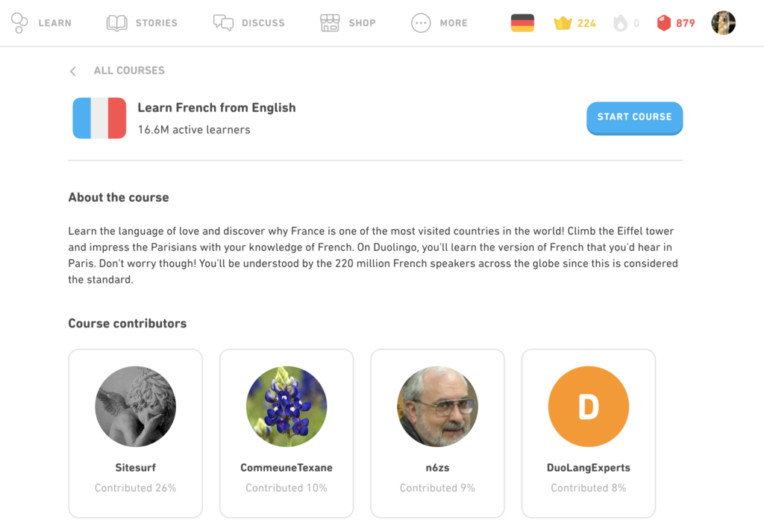Open n6zs contributor card
Viewport: 764px width, 532px height.
point(437,433)
